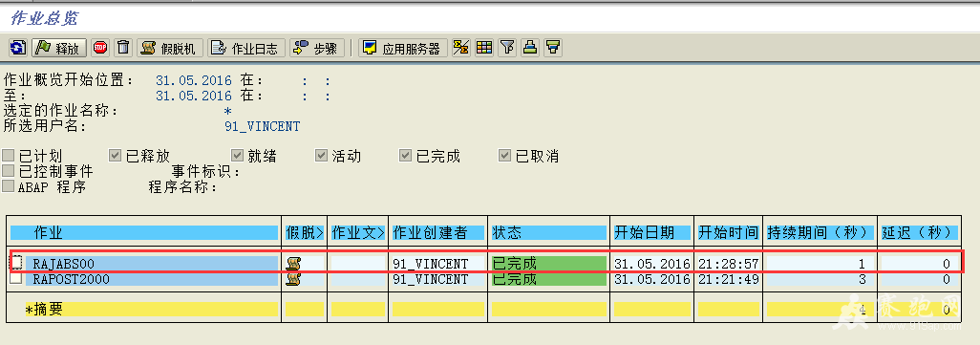The height and width of the screenshot is (345, 980).
Task: Click 91_VINCENT creator in RAPOST2000 row
Action: pyautogui.click(x=430, y=279)
